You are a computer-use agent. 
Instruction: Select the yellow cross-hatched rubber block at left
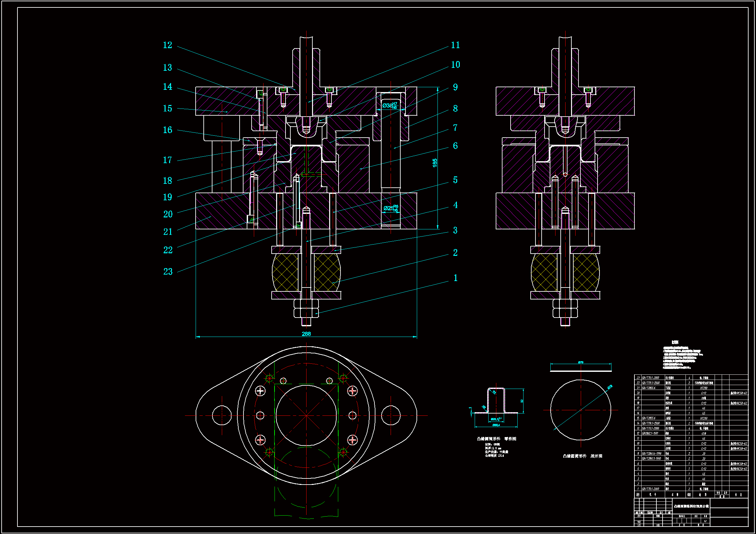click(x=286, y=272)
